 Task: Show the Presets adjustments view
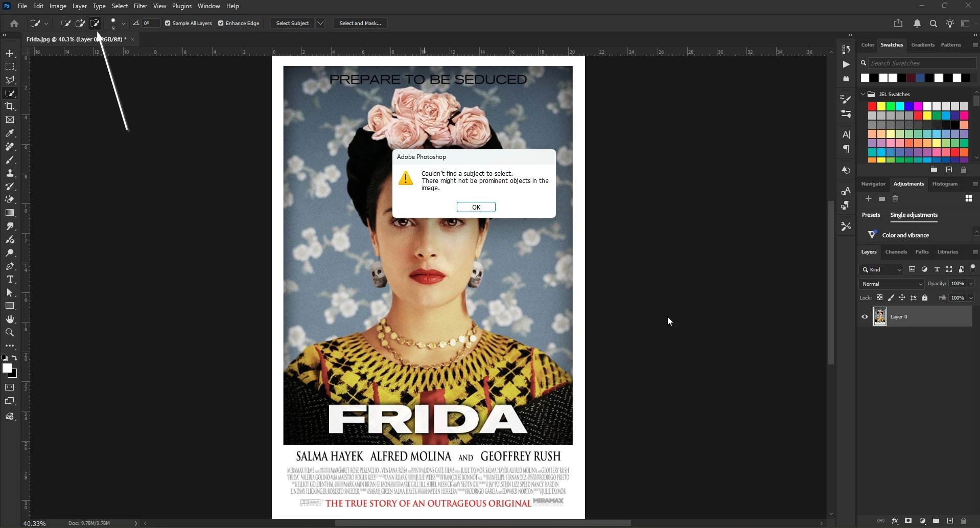(x=871, y=215)
